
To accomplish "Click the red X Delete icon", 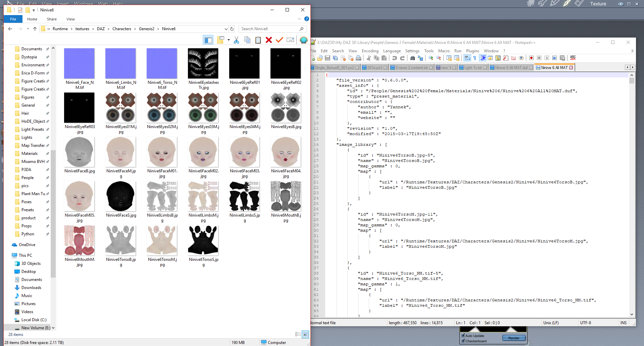I will click(x=268, y=40).
